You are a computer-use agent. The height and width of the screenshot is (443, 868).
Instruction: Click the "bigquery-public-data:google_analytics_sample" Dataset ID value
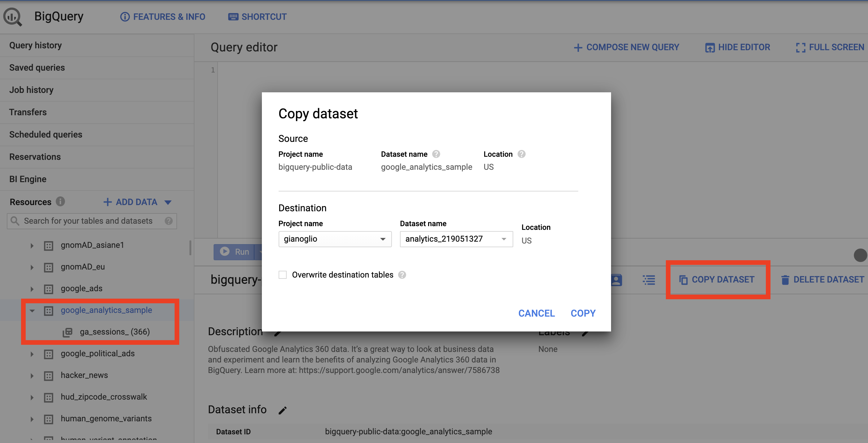pos(408,431)
